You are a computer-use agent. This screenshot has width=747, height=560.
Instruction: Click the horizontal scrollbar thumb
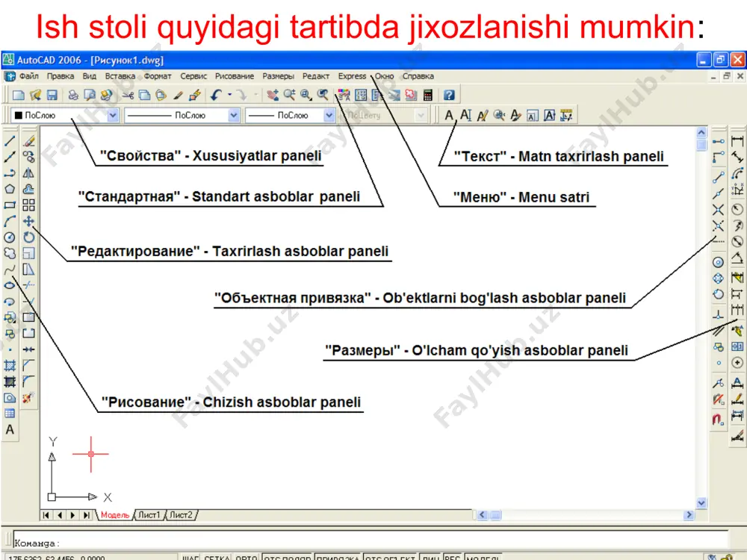tap(495, 514)
